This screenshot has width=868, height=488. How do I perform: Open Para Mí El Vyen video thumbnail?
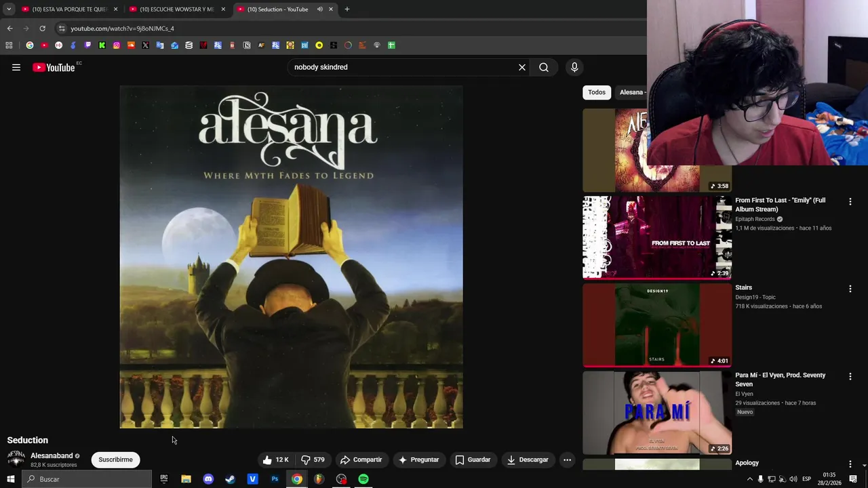[657, 413]
